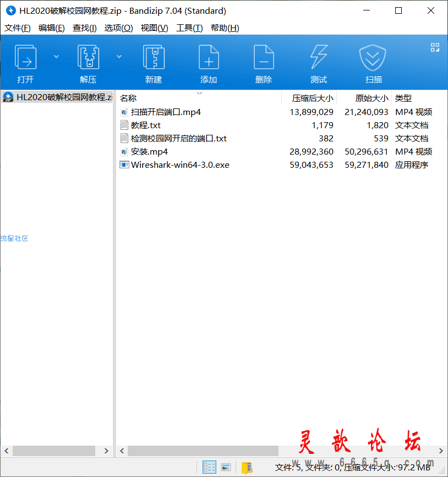Click the 流星社区 link in left pane
This screenshot has height=477, width=448.
tap(14, 239)
